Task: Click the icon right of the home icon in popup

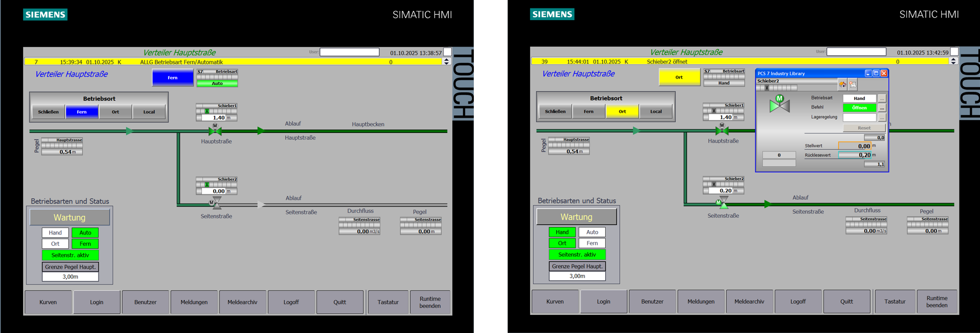Action: [x=853, y=85]
